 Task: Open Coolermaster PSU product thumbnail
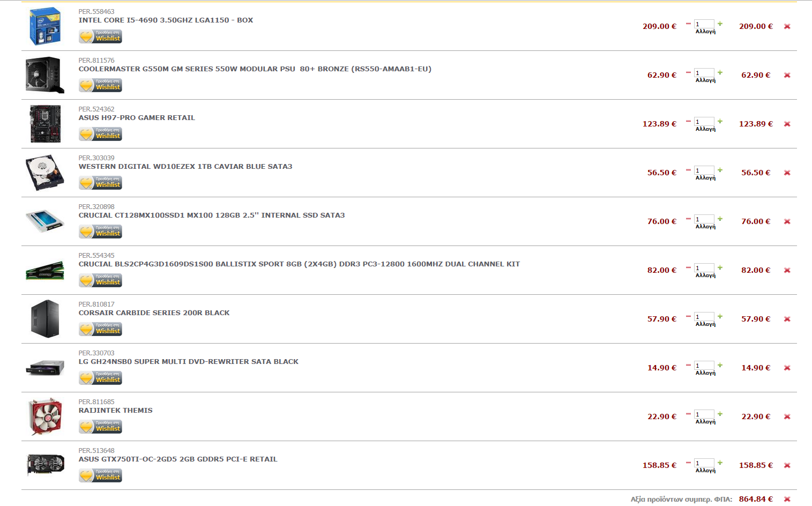coord(45,75)
